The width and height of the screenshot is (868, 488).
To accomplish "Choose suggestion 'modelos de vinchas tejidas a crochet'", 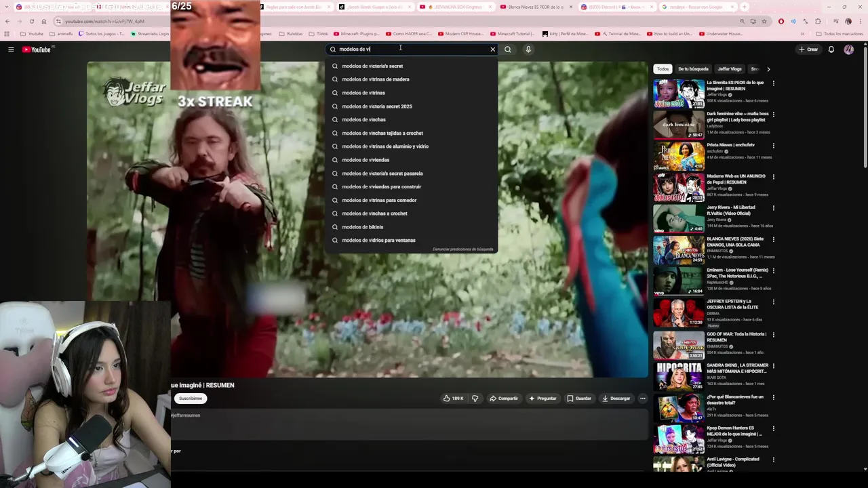I will 411,133.
